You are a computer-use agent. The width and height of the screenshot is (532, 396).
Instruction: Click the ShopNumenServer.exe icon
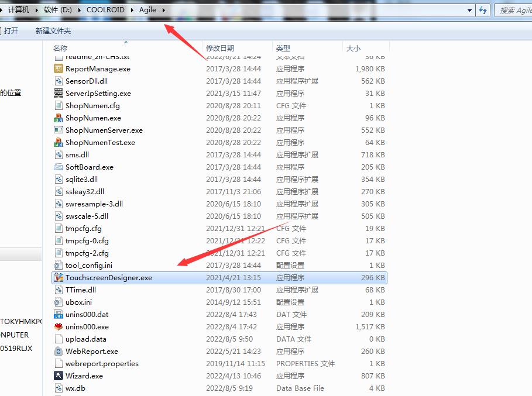click(59, 130)
